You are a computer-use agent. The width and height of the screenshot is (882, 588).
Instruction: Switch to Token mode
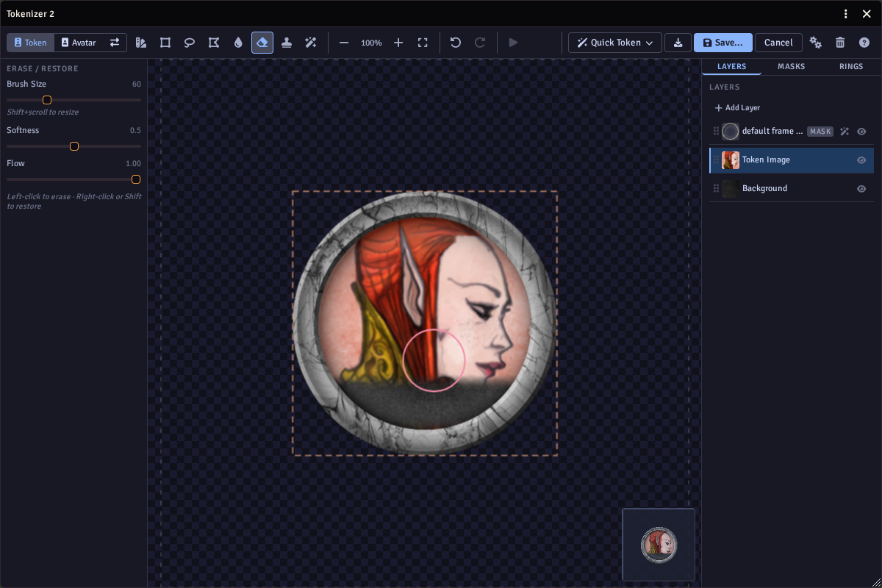pos(31,43)
